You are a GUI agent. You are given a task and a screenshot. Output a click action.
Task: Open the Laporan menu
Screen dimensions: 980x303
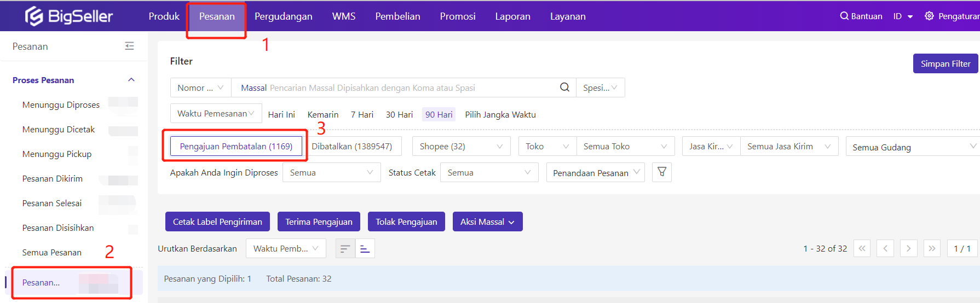tap(513, 16)
